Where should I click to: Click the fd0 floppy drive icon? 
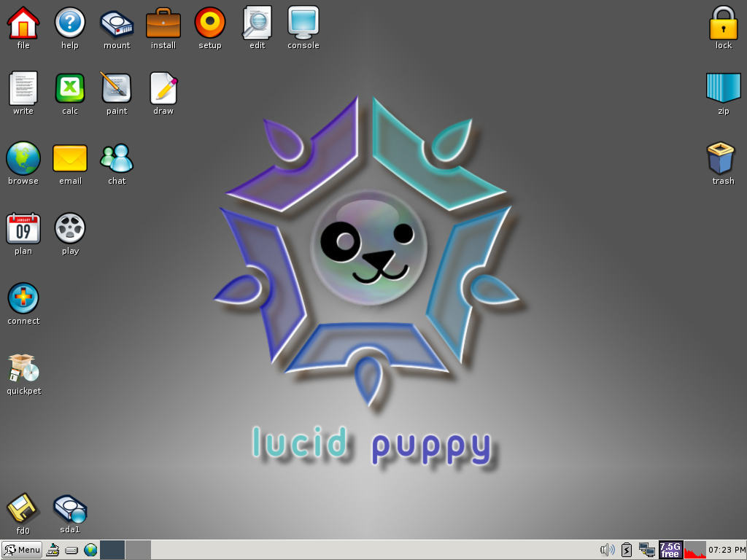click(x=23, y=507)
